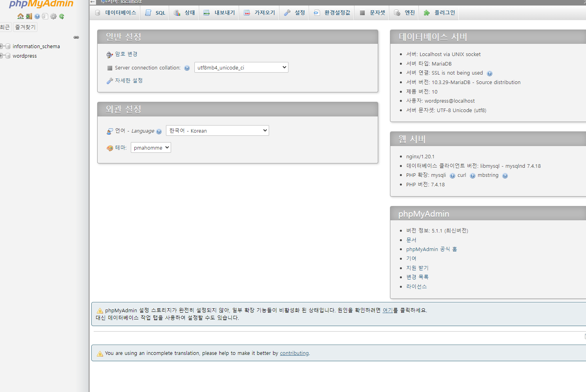The height and width of the screenshot is (392, 586).
Task: Collapse navigation panel with top-left arrow icon
Action: 93,2
